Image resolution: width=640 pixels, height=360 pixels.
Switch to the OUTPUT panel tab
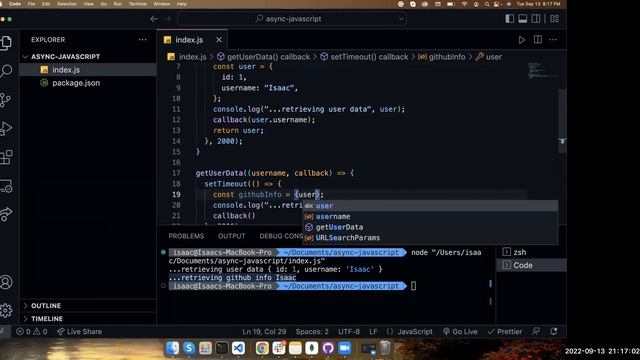(231, 236)
